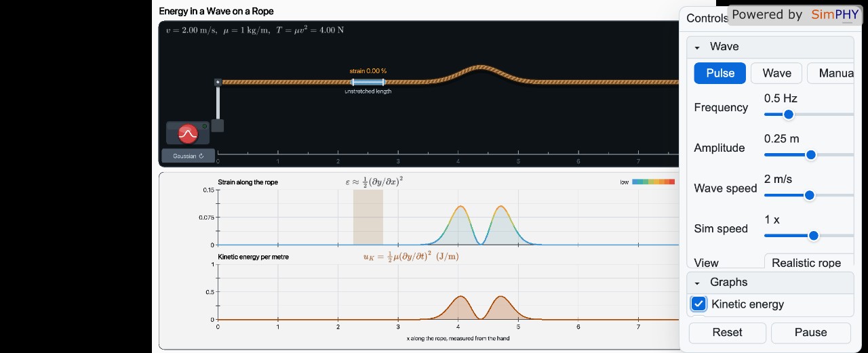
Task: Click the '2 m/s' wave speed value
Action: 778,180
